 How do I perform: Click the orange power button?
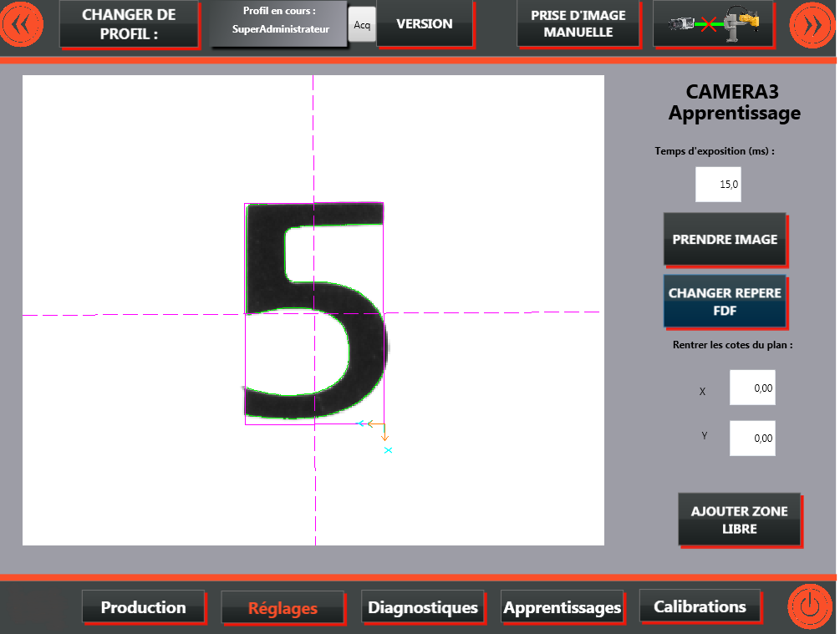[x=809, y=606]
